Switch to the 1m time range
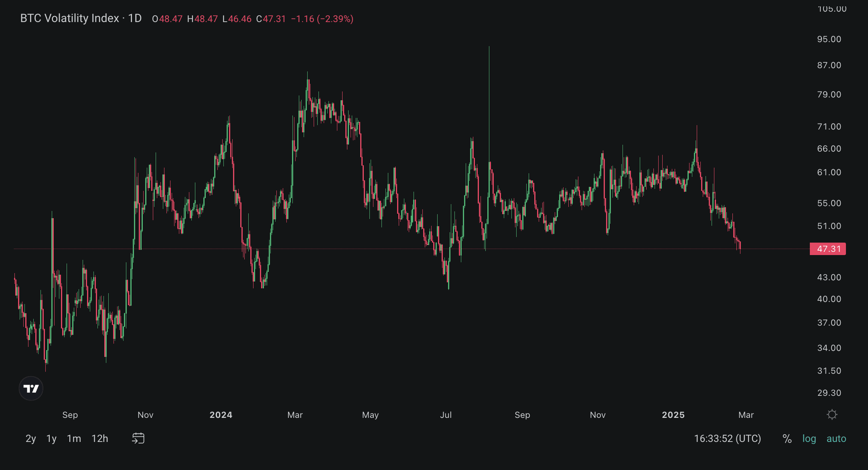 74,439
